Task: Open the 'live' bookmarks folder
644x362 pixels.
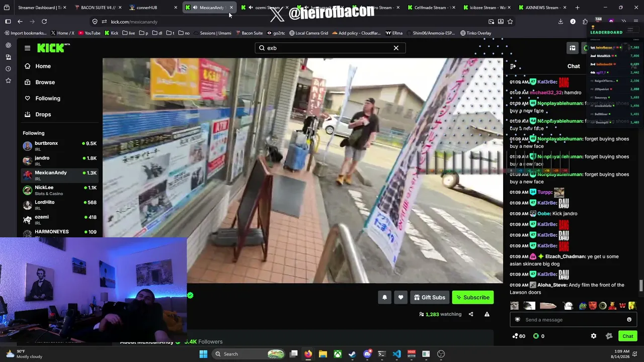Action: pos(128,33)
